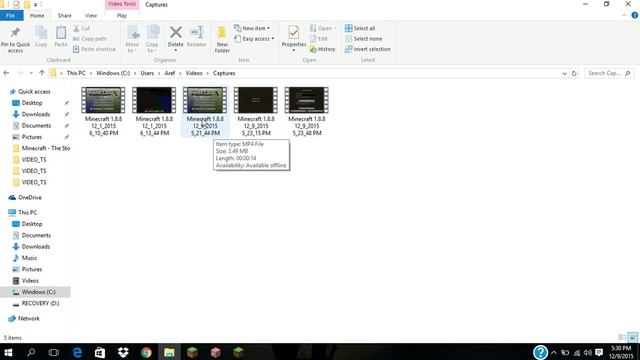Click Select all in ribbon
Viewport: 640px width, 360px height.
tap(360, 28)
